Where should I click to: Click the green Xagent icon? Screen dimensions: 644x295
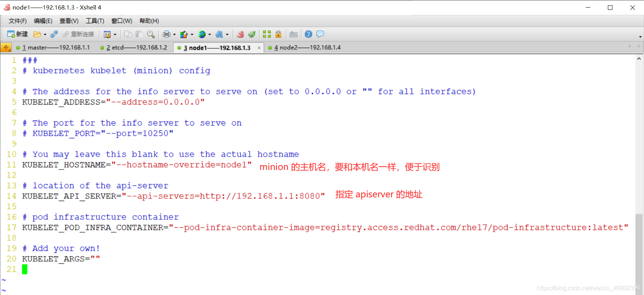252,34
